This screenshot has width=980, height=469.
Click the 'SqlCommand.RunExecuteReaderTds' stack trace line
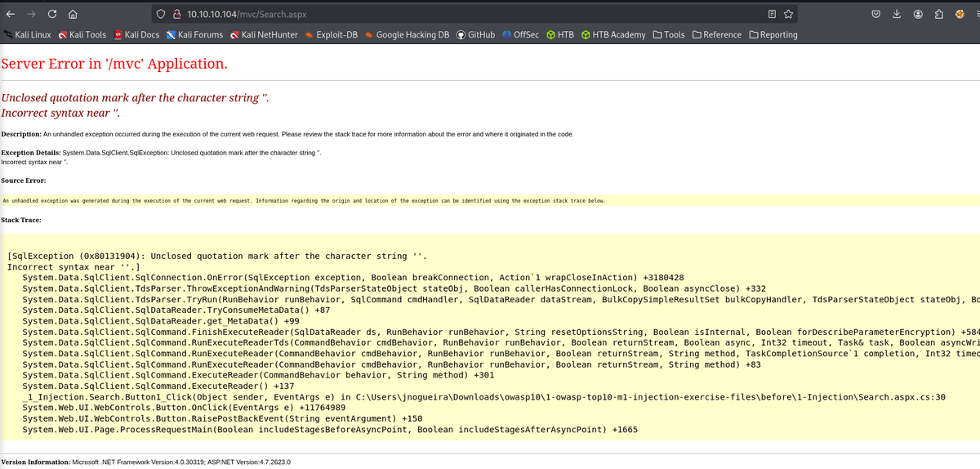click(x=501, y=342)
